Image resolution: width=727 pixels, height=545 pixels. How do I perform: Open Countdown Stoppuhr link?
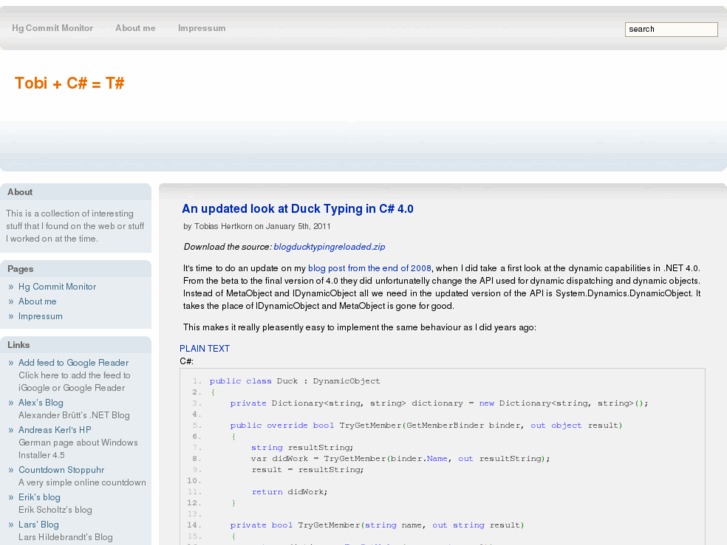coord(61,470)
